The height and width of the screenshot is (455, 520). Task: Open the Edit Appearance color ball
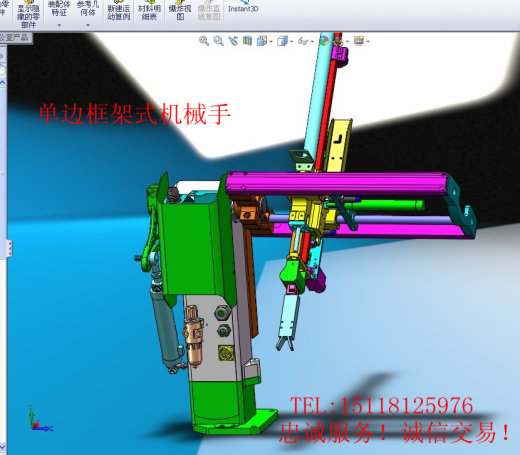click(x=324, y=41)
